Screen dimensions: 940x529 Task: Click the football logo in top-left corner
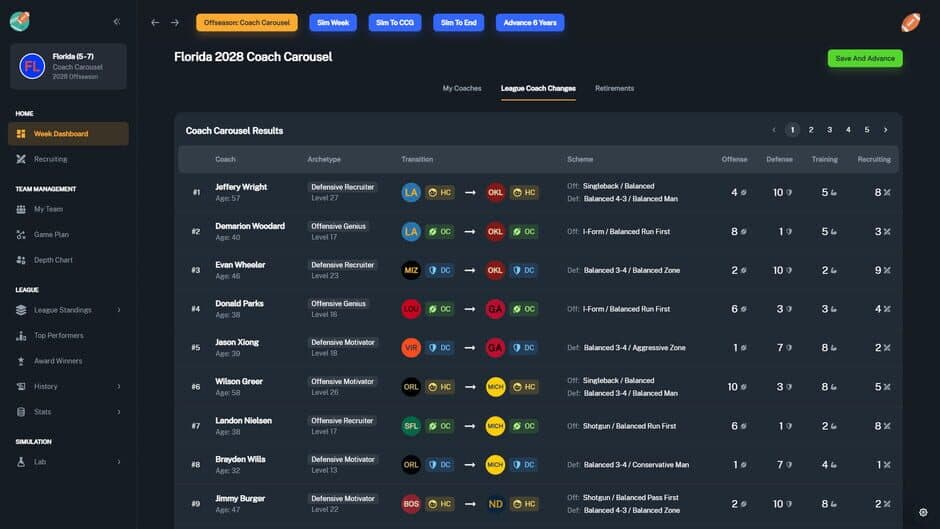pyautogui.click(x=19, y=21)
